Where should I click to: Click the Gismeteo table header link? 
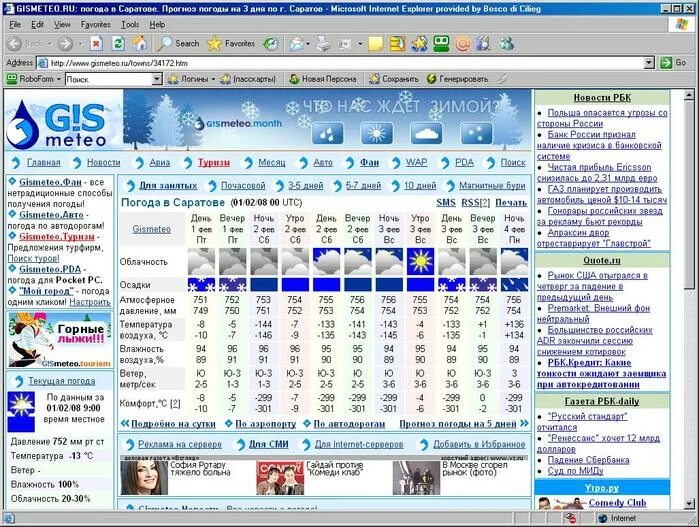[x=152, y=229]
